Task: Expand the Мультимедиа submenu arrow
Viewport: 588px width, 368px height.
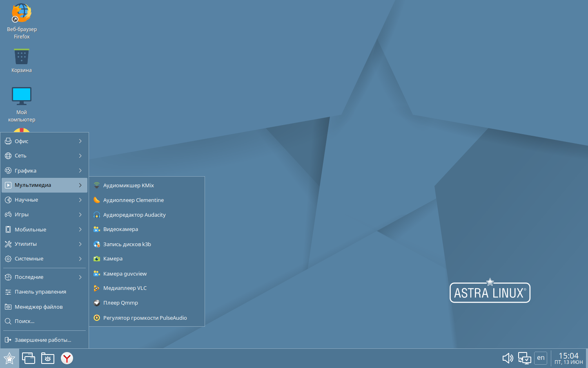Action: (x=80, y=185)
